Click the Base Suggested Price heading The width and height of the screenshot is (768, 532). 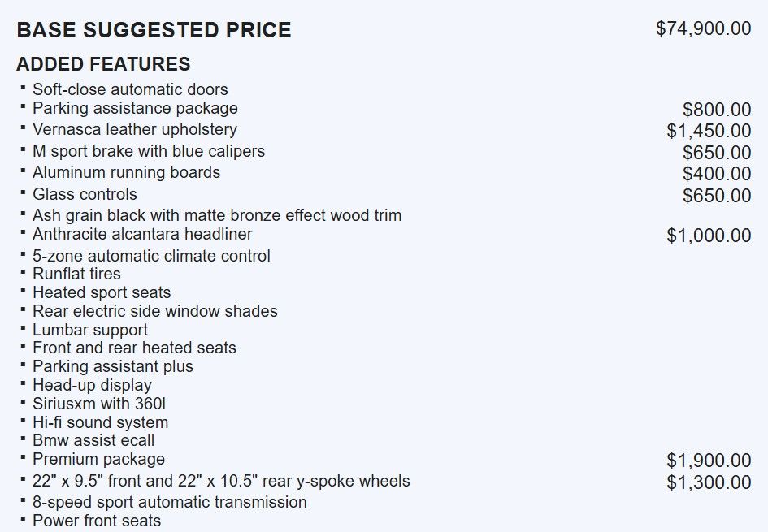tap(154, 31)
